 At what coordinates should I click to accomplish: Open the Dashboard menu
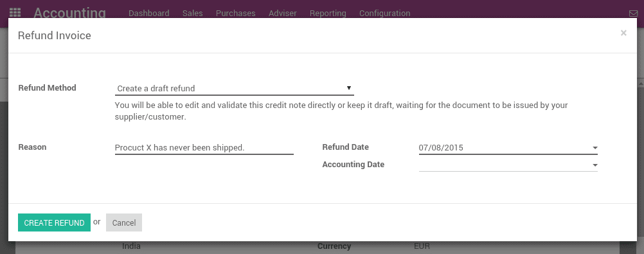148,13
